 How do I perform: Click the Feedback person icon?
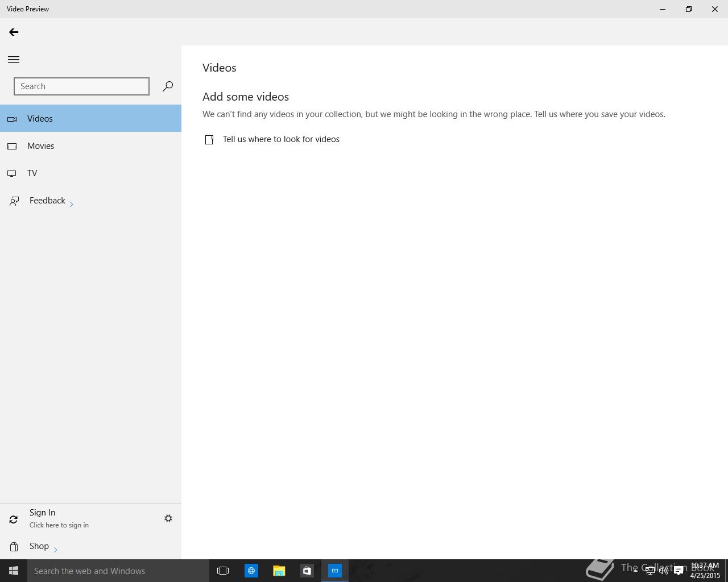tap(14, 201)
